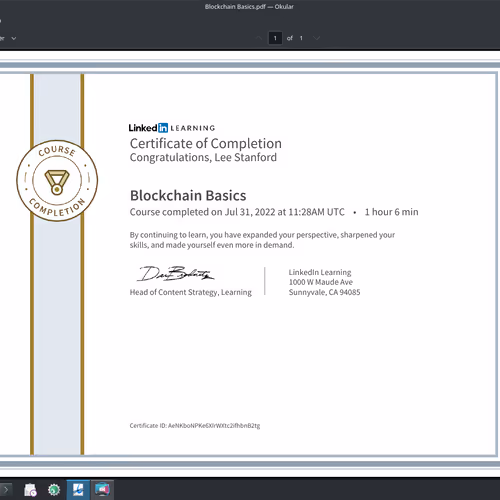Screen dimensions: 500x500
Task: Click 'Head of Content Strategy, Learning' text
Action: point(191,292)
